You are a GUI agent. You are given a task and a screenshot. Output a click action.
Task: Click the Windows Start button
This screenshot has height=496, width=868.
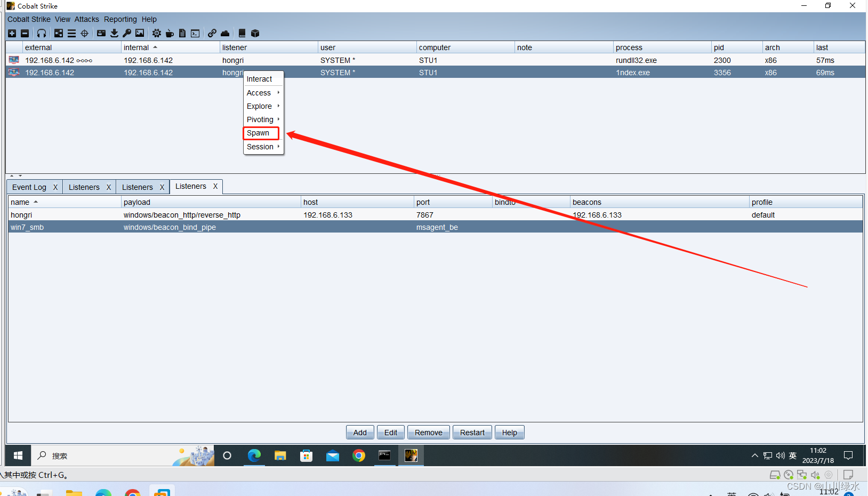[x=18, y=455]
